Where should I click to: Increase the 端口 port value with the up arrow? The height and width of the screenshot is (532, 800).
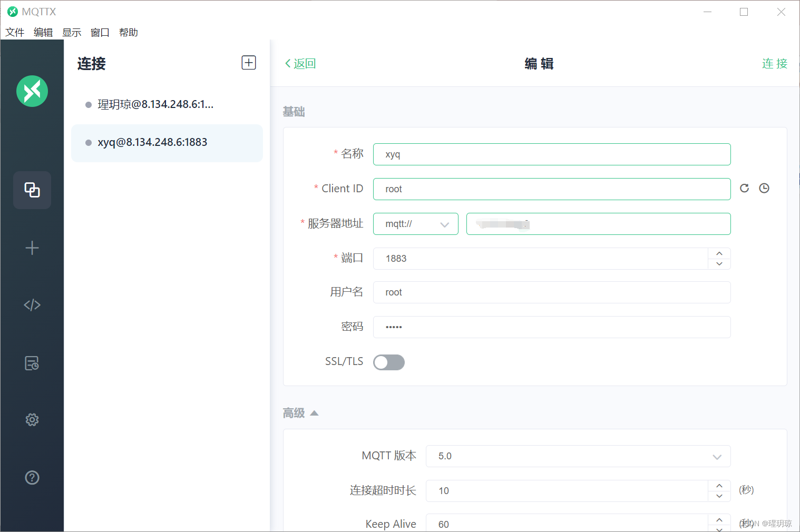click(719, 253)
